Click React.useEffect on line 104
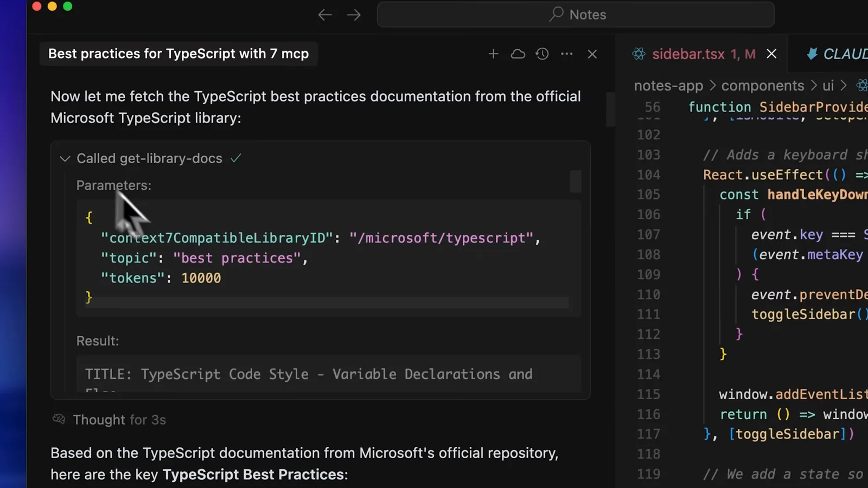Screen dimensions: 868x488 [x=763, y=175]
